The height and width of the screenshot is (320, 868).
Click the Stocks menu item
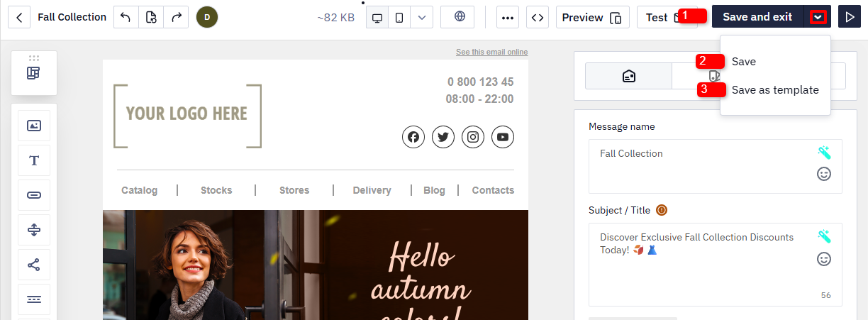click(x=216, y=190)
